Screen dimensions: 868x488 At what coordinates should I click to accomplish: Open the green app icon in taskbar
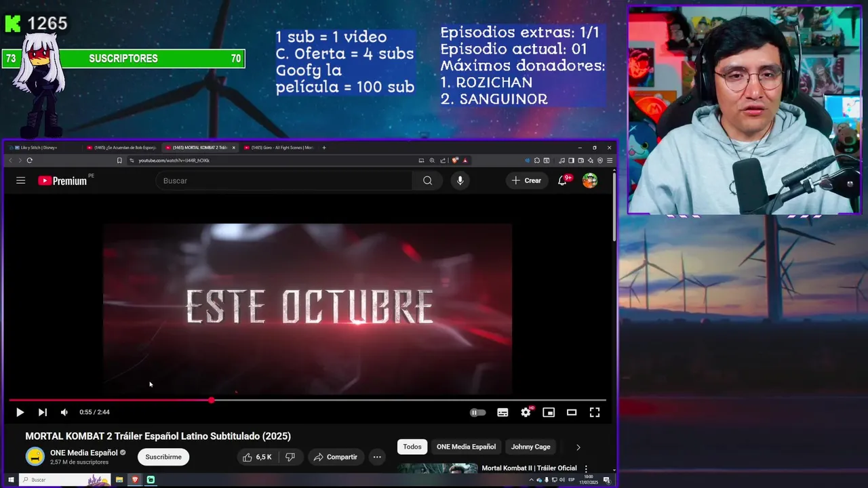151,480
